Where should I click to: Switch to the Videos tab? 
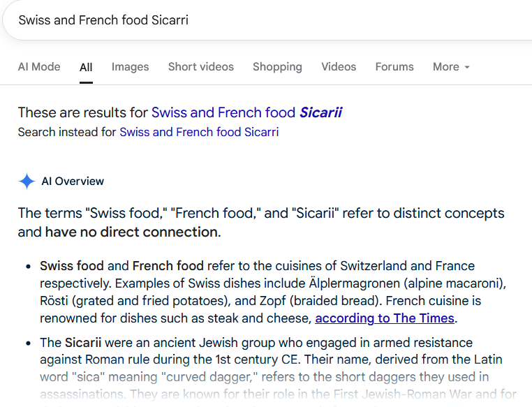(x=339, y=67)
